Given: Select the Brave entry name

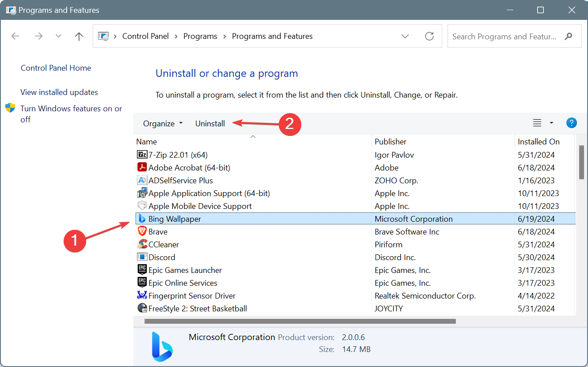Looking at the screenshot, I should coord(158,232).
